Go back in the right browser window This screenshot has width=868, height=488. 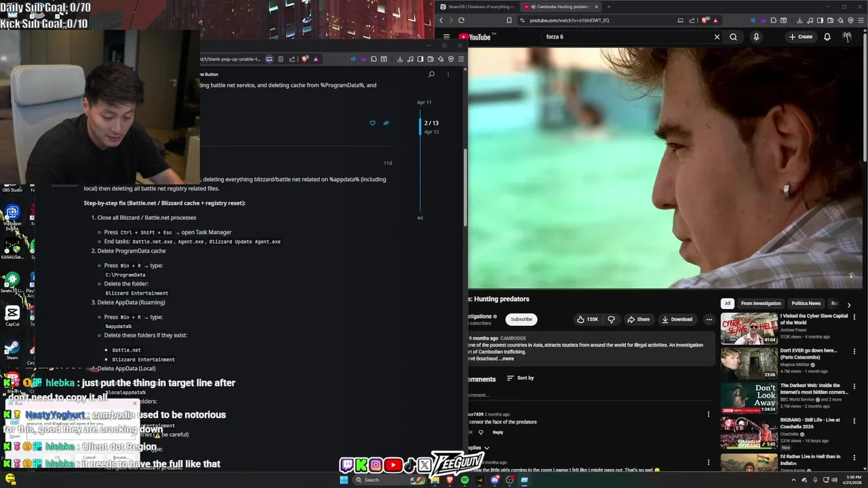coord(441,20)
